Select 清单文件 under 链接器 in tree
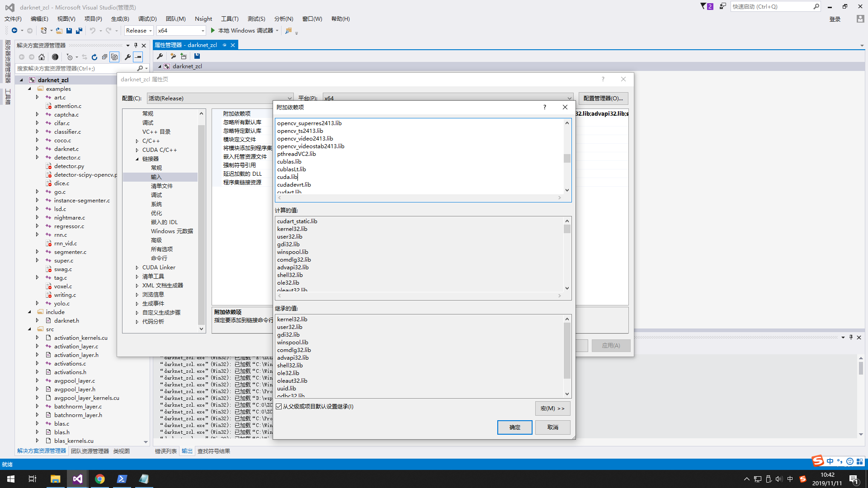The height and width of the screenshot is (488, 868). tap(161, 186)
